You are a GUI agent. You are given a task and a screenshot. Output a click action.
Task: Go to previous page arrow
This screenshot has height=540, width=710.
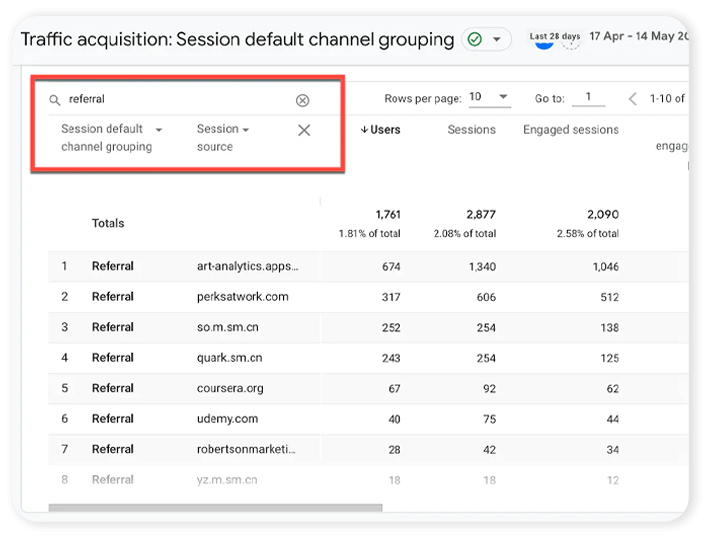pos(632,98)
